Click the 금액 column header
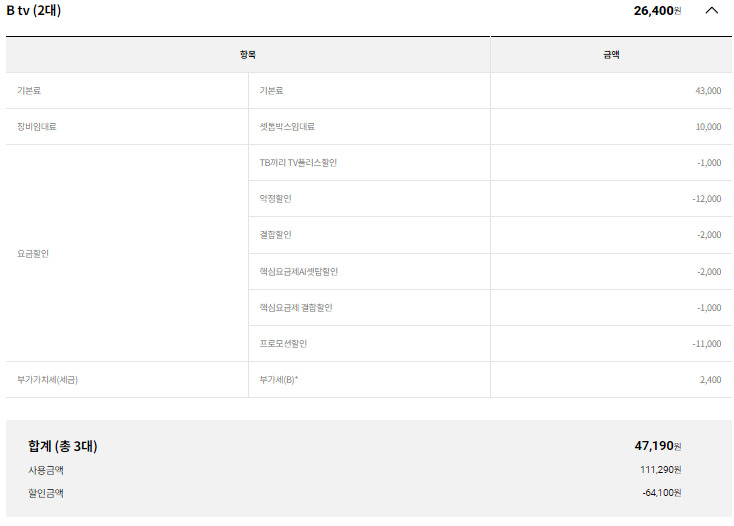This screenshot has width=734, height=526. pos(611,55)
